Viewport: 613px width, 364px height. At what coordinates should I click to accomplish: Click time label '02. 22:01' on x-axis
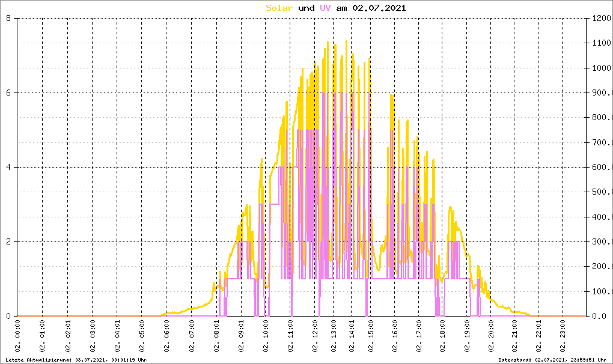pos(538,336)
